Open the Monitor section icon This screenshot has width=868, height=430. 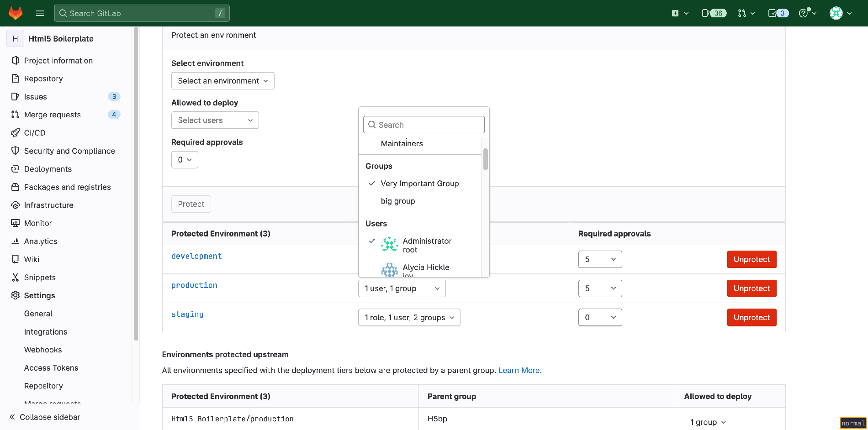[15, 223]
